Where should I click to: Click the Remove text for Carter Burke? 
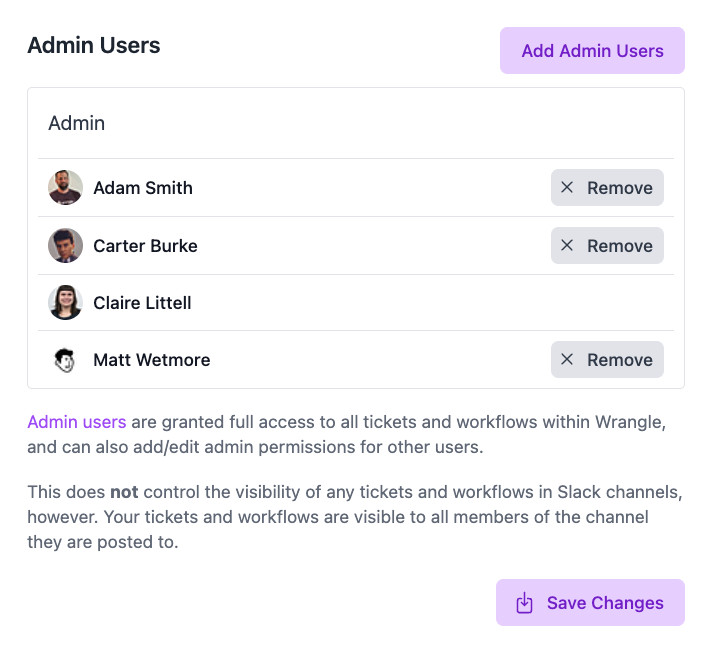coord(619,246)
